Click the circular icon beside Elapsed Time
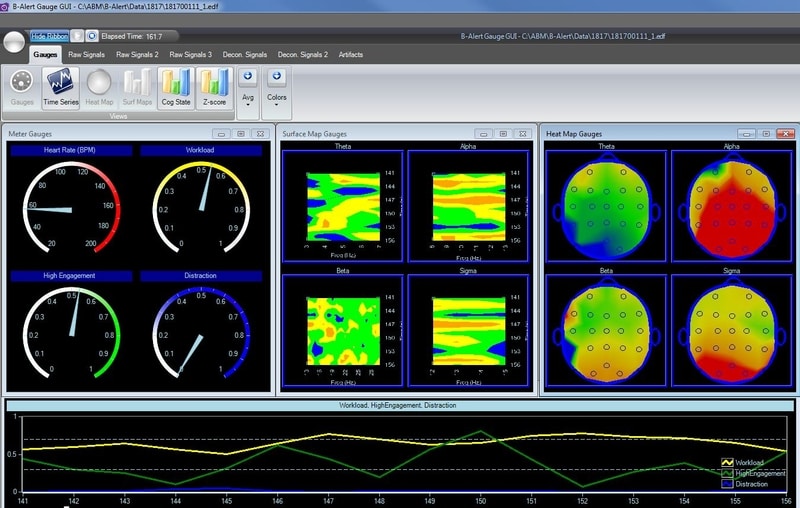The width and height of the screenshot is (800, 508). [x=92, y=35]
